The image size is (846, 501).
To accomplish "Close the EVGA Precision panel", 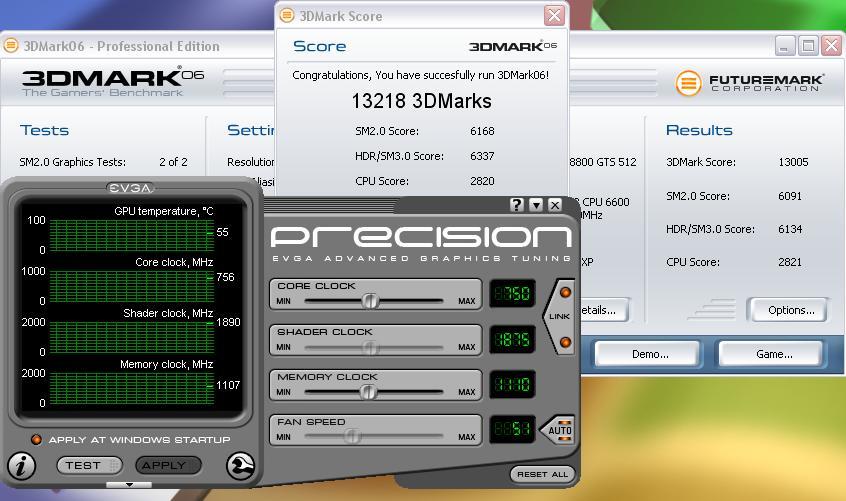I will [555, 205].
